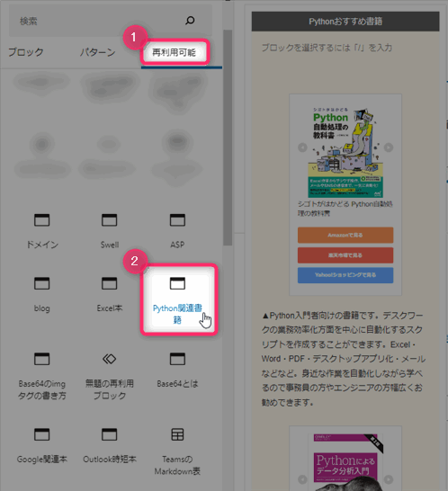Image resolution: width=448 pixels, height=491 pixels.
Task: Insert Base64のimgタグの書き方 block
Action: pyautogui.click(x=42, y=376)
